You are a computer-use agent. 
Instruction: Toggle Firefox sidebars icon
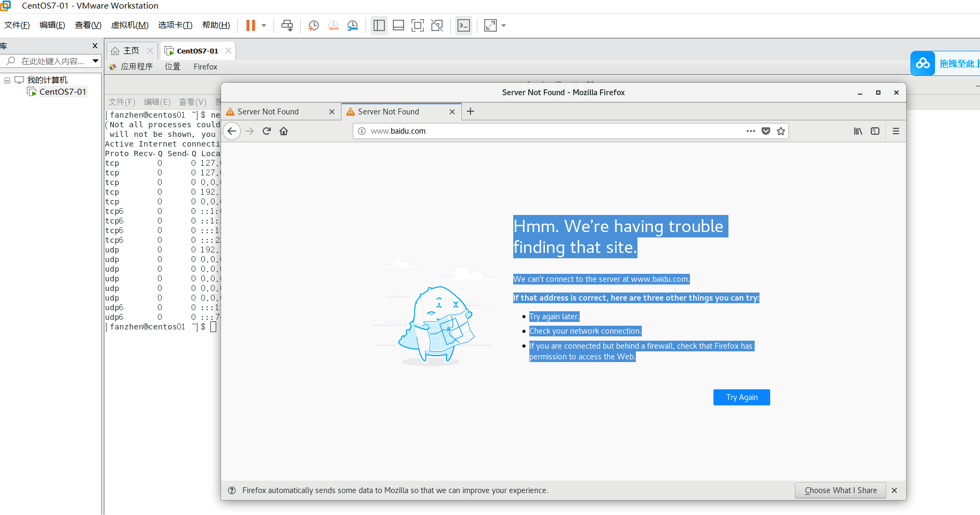(x=875, y=131)
